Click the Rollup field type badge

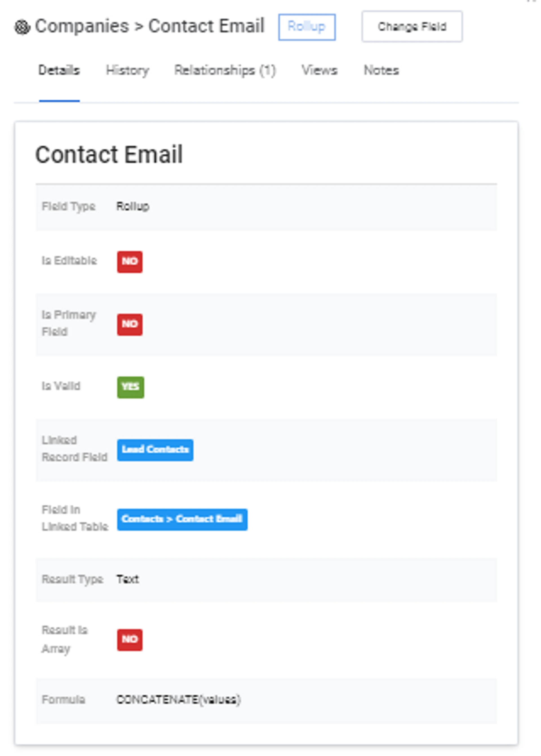307,27
